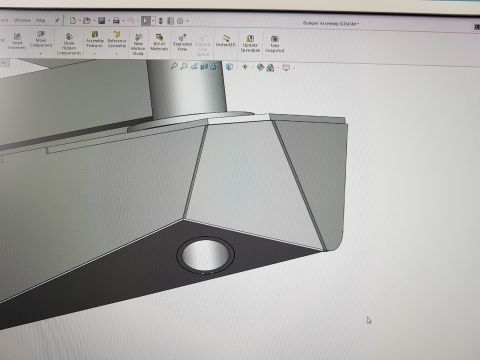Click the Dynamic Annotation Views icon
This screenshot has height=360, width=480.
click(x=214, y=67)
